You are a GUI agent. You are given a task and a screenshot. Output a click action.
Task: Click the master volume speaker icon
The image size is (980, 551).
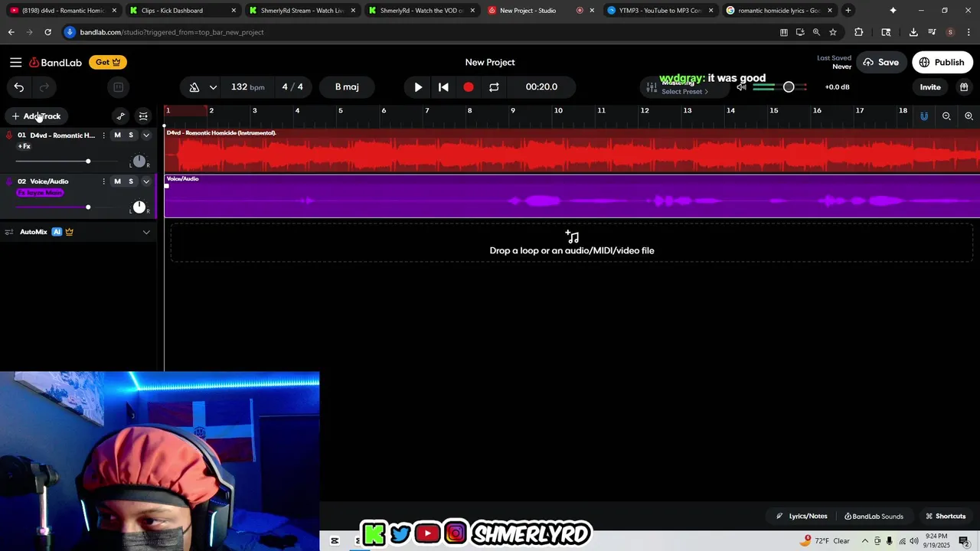(x=741, y=87)
